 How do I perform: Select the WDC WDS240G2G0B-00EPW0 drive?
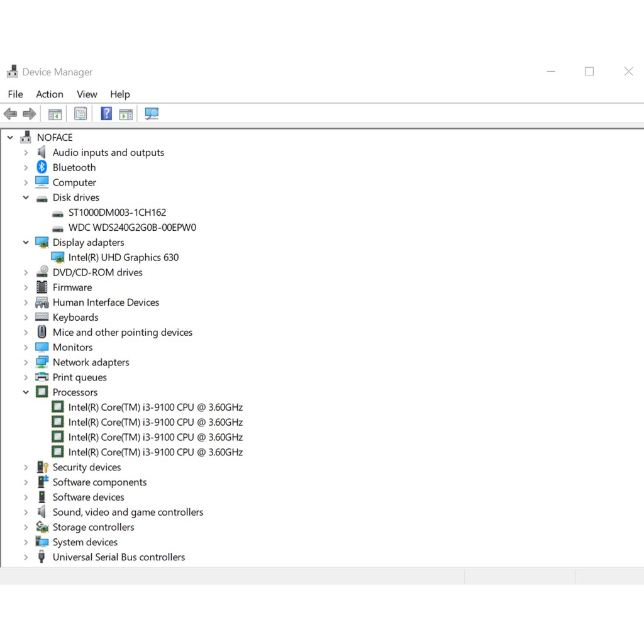132,228
